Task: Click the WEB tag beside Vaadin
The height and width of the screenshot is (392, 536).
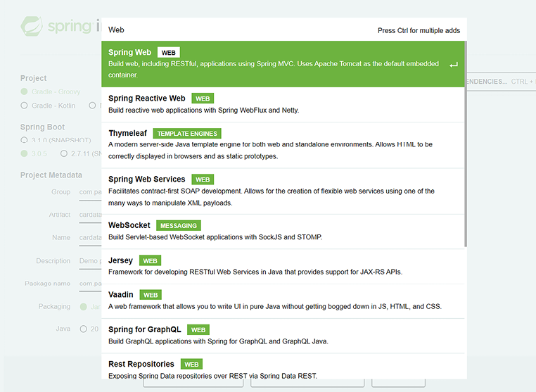Action: point(150,295)
